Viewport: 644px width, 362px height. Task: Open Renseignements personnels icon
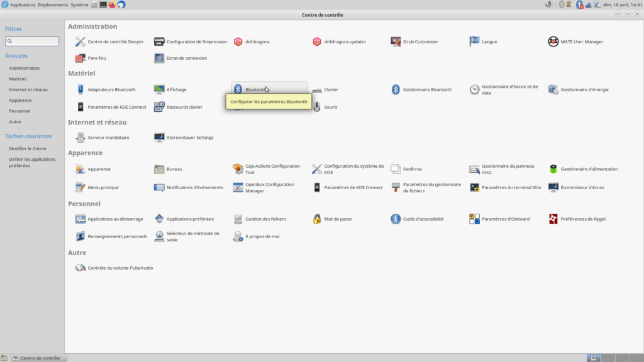pyautogui.click(x=80, y=236)
